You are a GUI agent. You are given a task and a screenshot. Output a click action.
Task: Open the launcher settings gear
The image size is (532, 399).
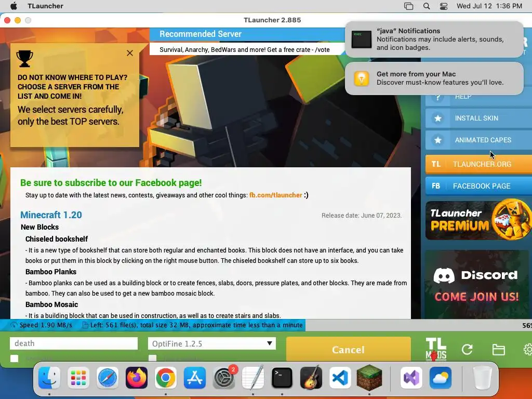(528, 350)
